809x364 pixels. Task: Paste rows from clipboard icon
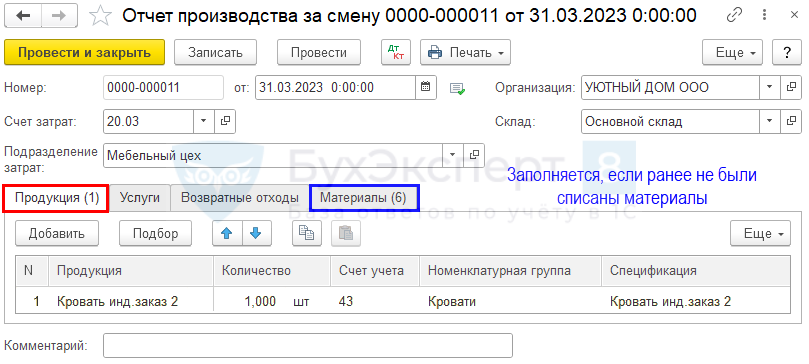(x=346, y=234)
